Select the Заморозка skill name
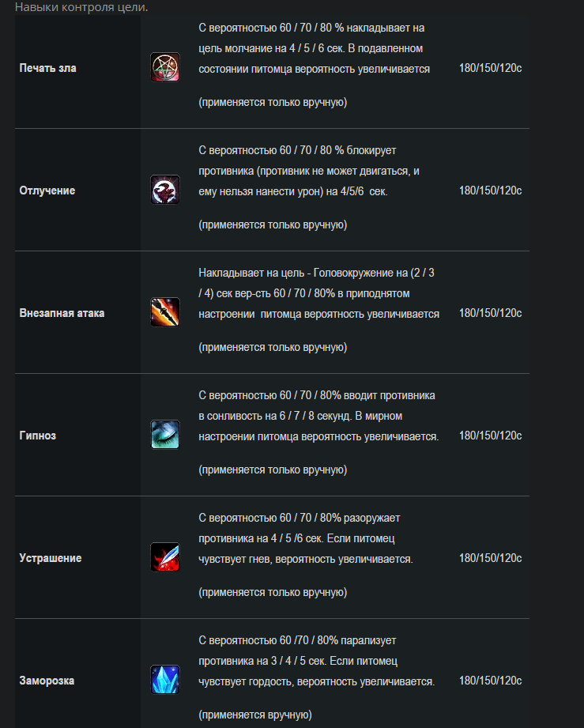584x728 pixels. pos(47,681)
